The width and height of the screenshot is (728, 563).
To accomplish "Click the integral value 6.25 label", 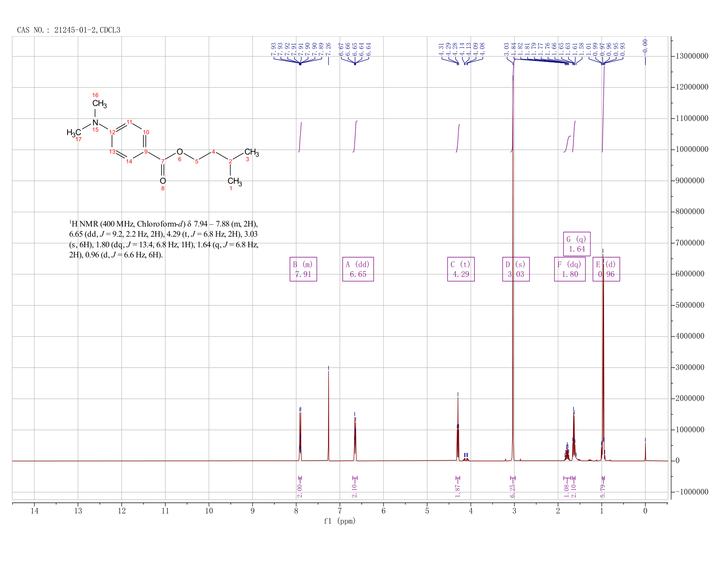I will 512,491.
